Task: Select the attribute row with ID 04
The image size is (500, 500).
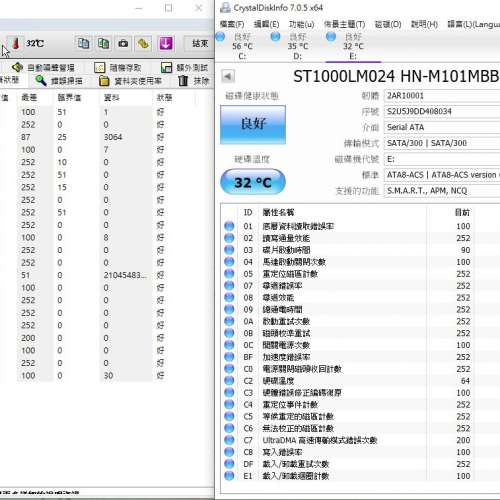Action: pyautogui.click(x=361, y=262)
